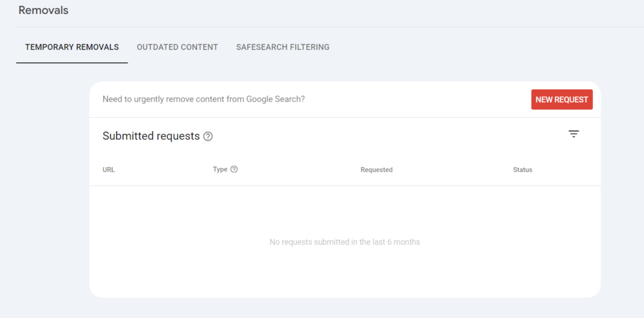Click the Status column header
Image resolution: width=644 pixels, height=318 pixels.
click(523, 170)
